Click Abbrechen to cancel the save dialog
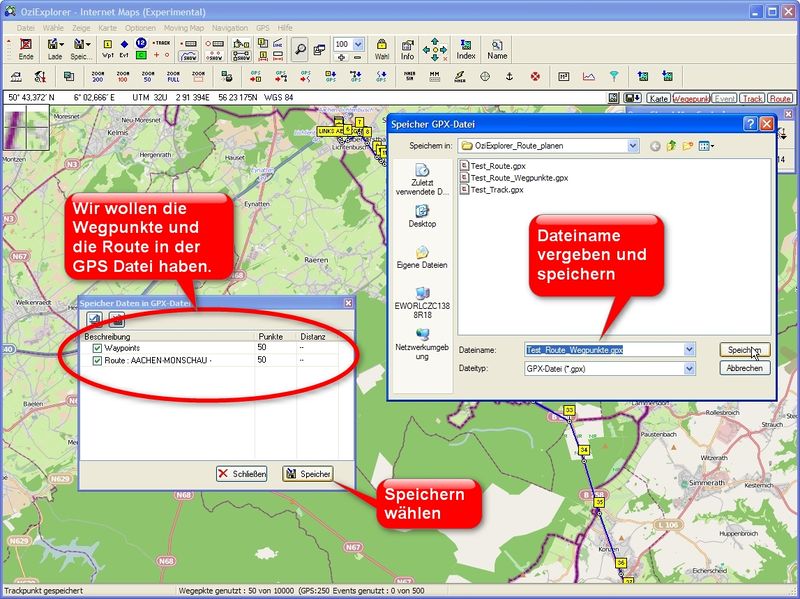This screenshot has width=800, height=599. [745, 368]
